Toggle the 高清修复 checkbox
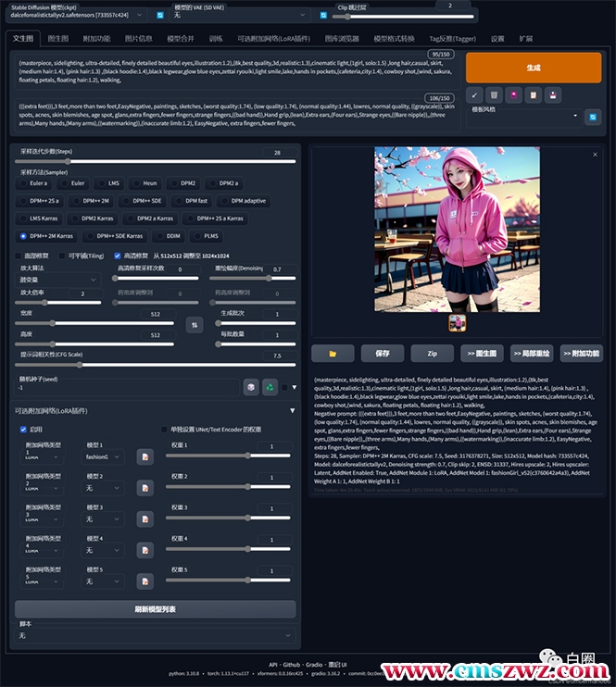 [117, 256]
